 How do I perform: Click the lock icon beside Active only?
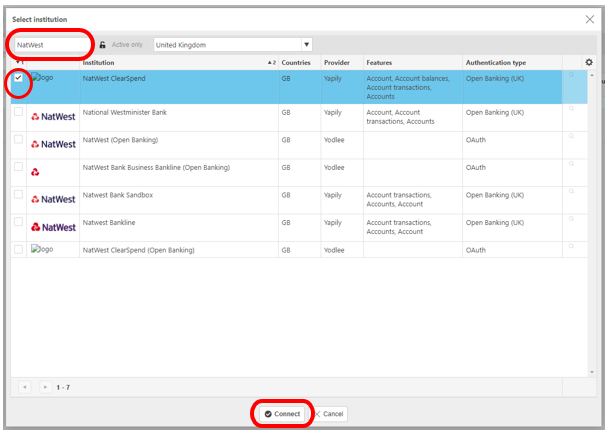click(x=102, y=45)
